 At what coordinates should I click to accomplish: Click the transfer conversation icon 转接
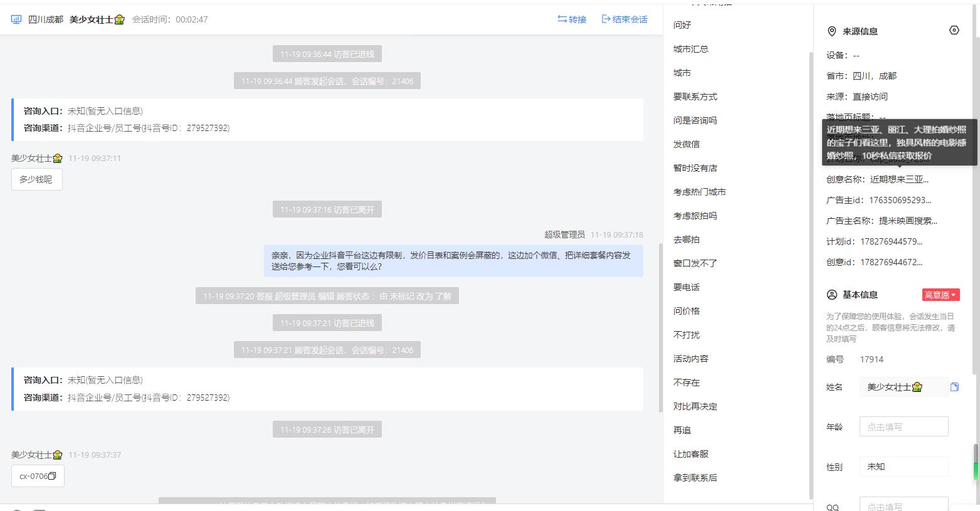tap(562, 19)
